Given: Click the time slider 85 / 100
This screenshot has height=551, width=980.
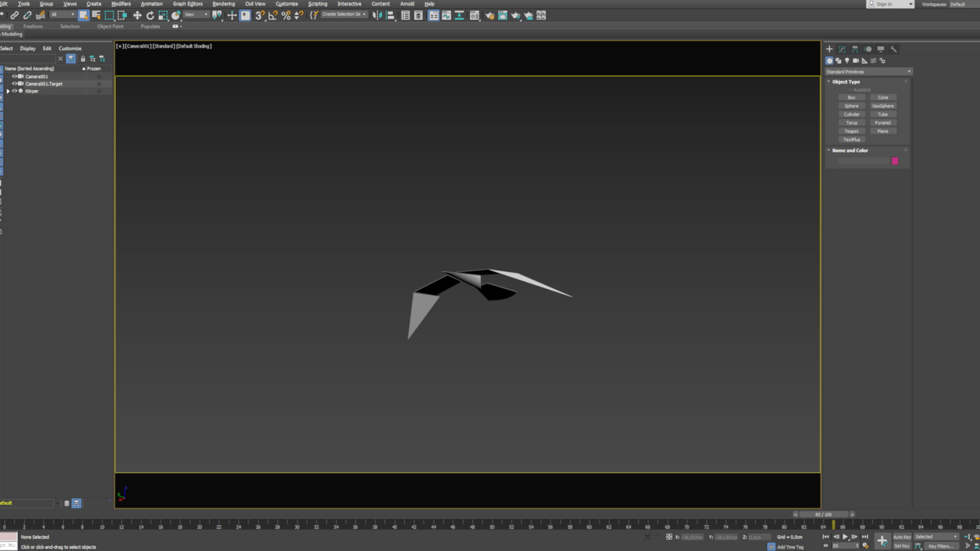Looking at the screenshot, I should [x=824, y=514].
